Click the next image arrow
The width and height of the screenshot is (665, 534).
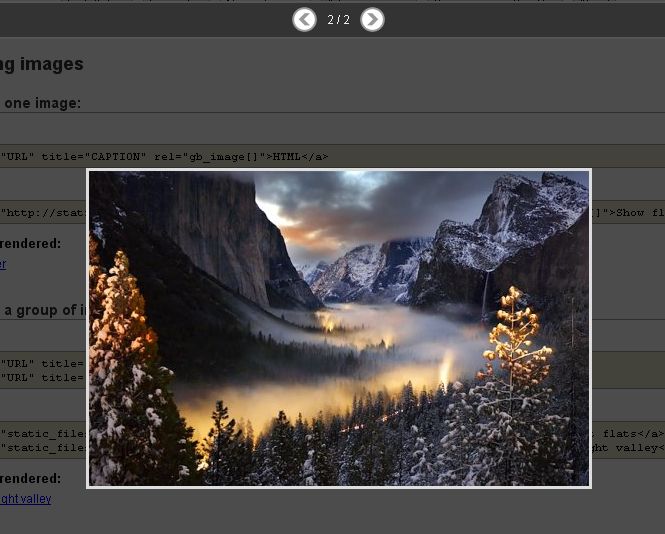click(x=372, y=20)
